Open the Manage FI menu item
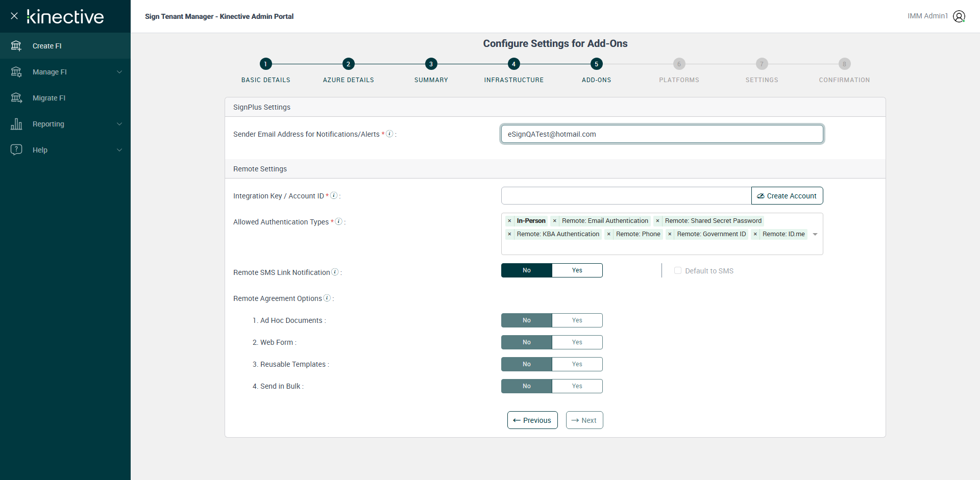The image size is (980, 480). (x=65, y=72)
